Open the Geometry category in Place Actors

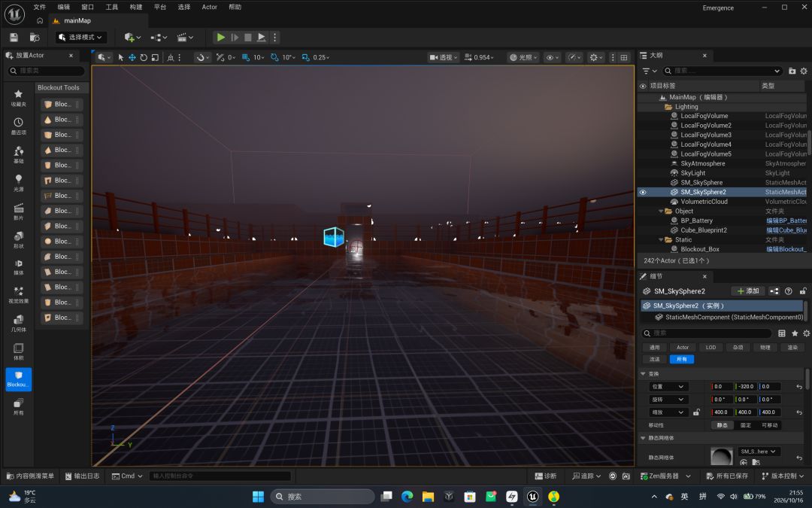[x=18, y=323]
